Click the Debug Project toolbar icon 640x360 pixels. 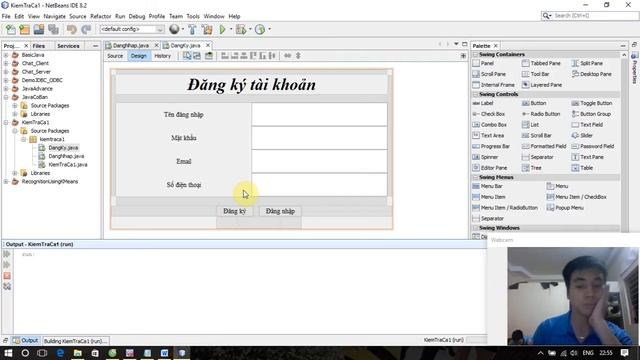(x=241, y=29)
